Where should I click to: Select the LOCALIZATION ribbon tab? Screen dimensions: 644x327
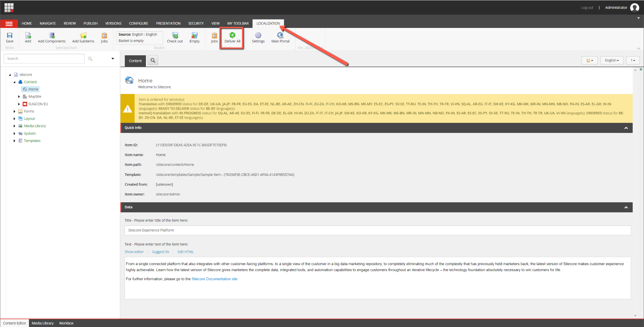(268, 24)
